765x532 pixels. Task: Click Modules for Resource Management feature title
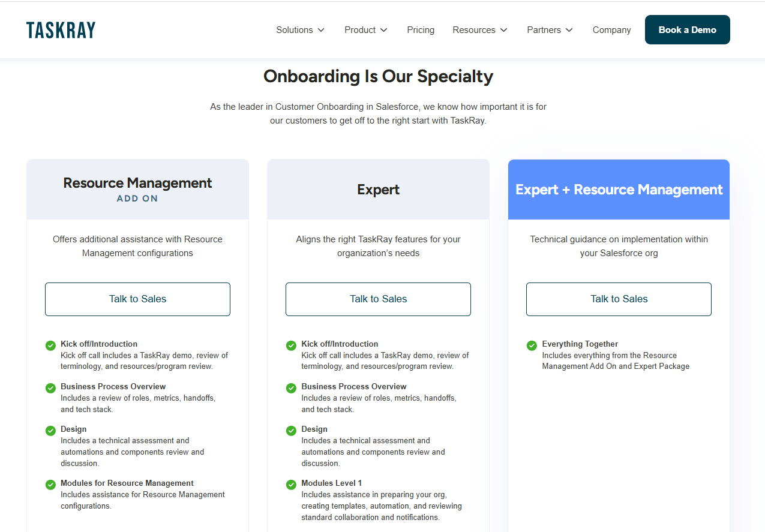pos(127,483)
